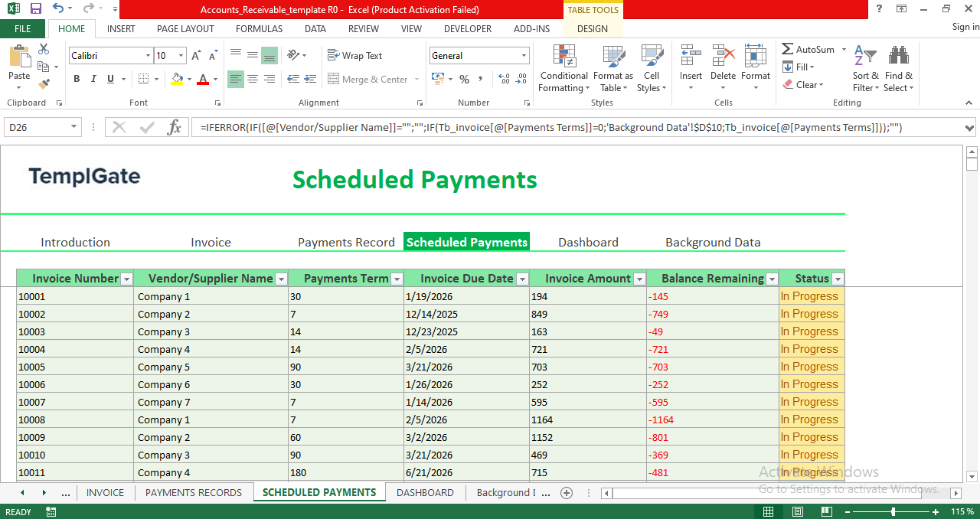Click Merge & Center

point(367,80)
